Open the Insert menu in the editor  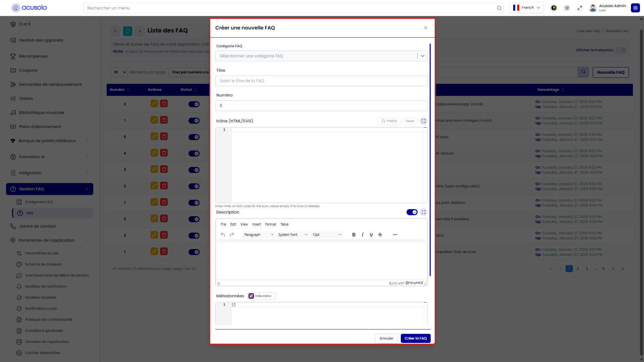pyautogui.click(x=257, y=224)
